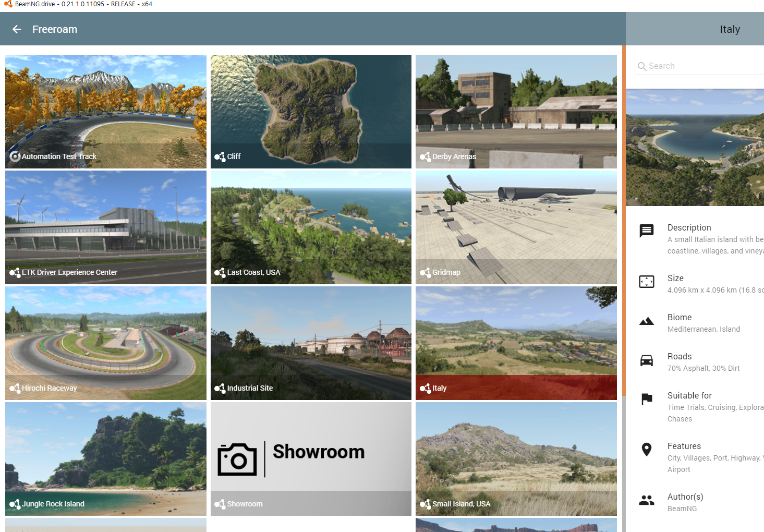Click the Size dimensions icon
Screen dimensions: 764x532
(647, 282)
